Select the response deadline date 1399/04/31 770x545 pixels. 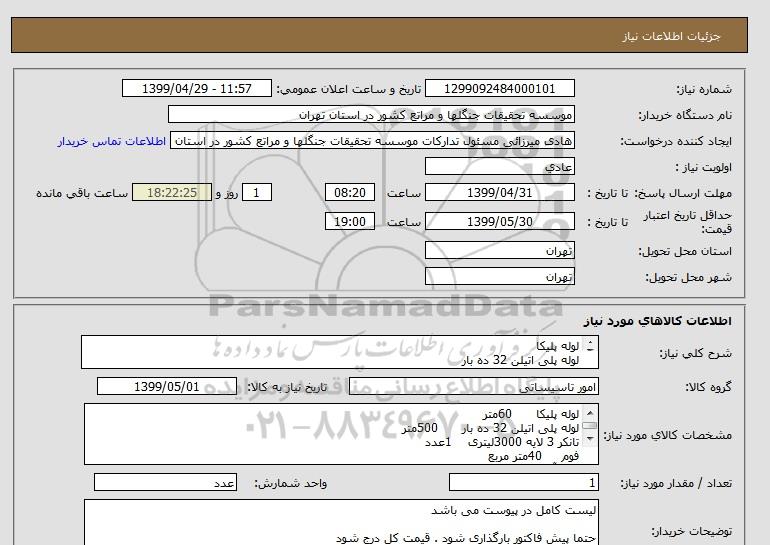[499, 193]
